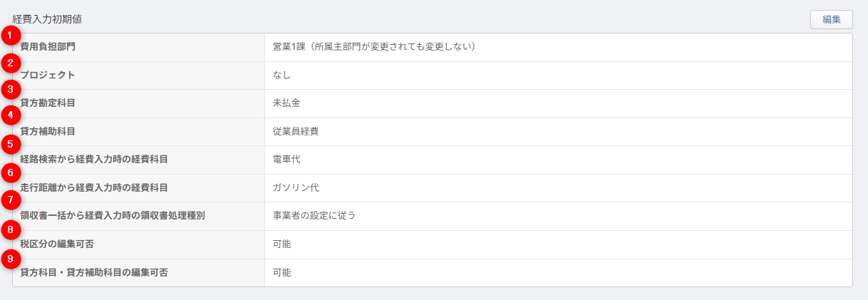Click the red number 9 badge
This screenshot has width=868, height=300.
click(x=9, y=258)
